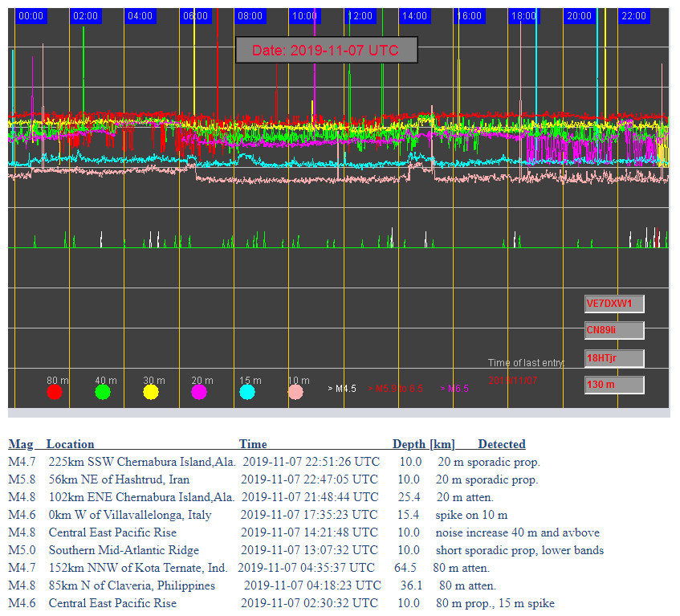
Task: Select the magenta 20 m band legend circle
Action: (x=199, y=392)
